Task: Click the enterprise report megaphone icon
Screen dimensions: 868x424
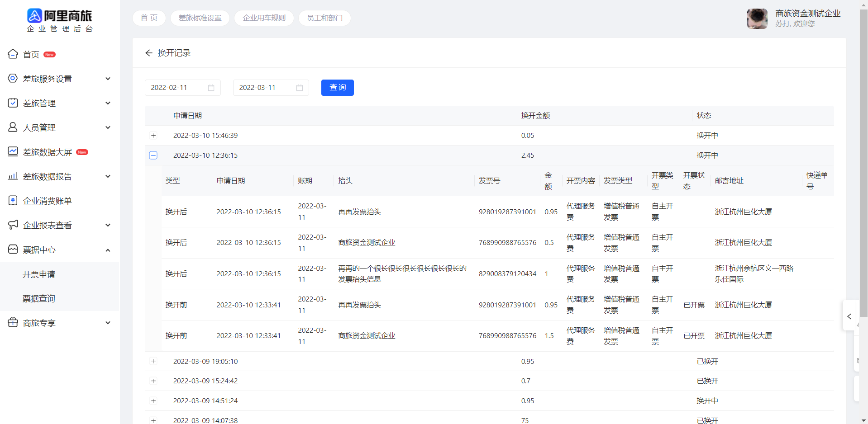Action: 13,225
